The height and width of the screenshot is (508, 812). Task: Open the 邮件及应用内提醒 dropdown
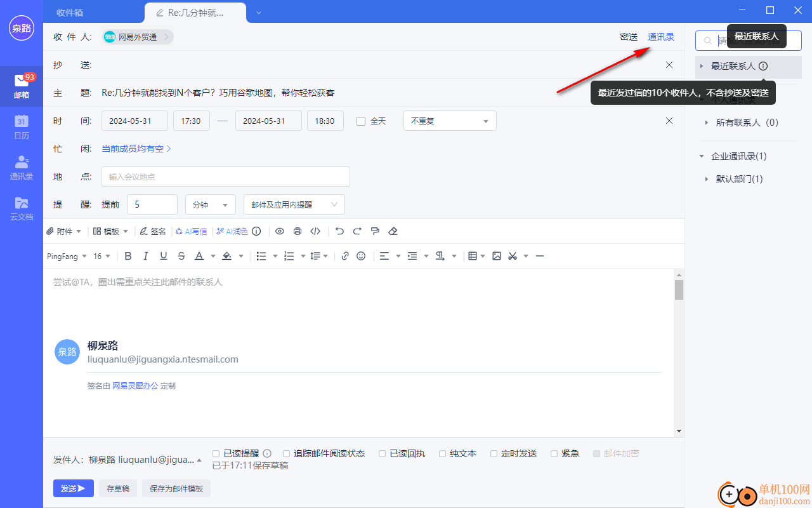click(x=294, y=204)
